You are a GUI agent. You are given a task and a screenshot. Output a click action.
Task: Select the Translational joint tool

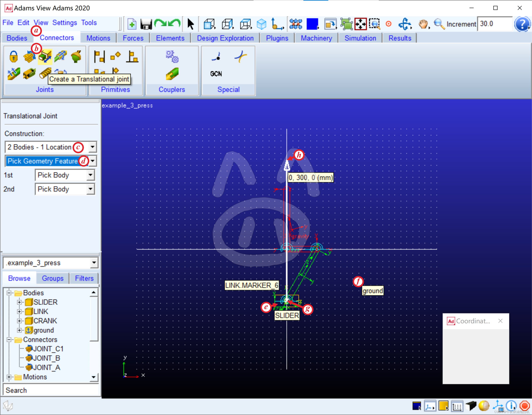tap(45, 57)
